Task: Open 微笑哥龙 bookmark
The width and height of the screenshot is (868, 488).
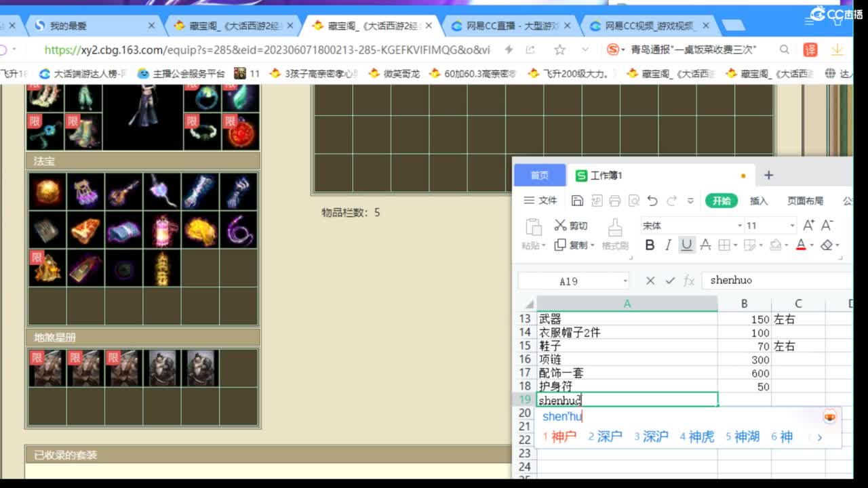Action: click(395, 73)
